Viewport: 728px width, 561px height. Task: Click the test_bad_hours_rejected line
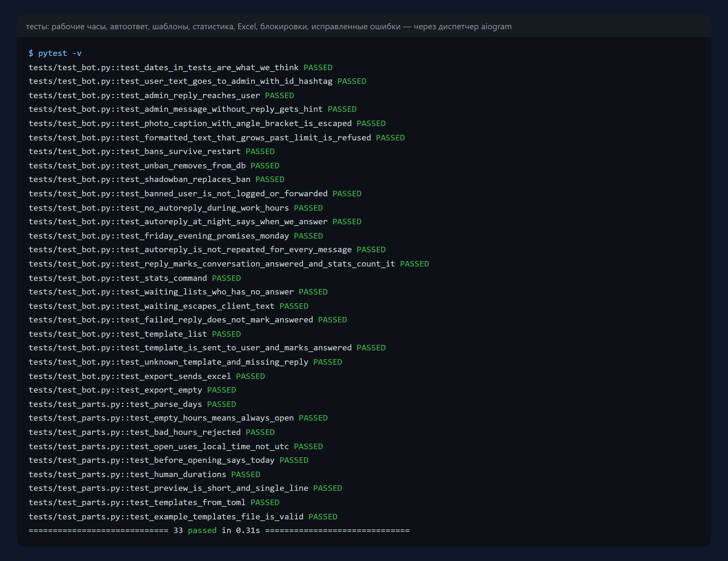pos(152,432)
